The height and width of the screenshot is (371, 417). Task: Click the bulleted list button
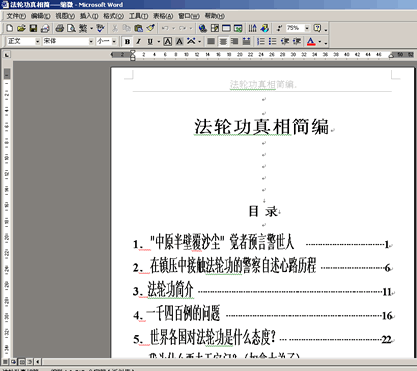(x=273, y=42)
